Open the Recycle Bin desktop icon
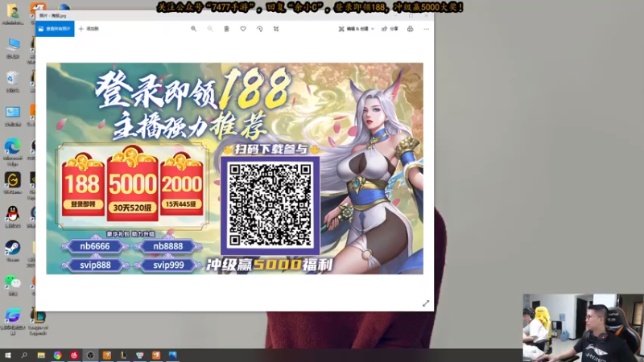This screenshot has width=644, height=362. click(13, 81)
